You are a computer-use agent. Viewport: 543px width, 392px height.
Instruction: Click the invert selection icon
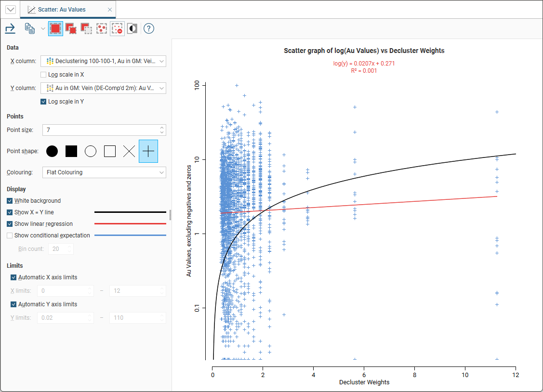(132, 29)
